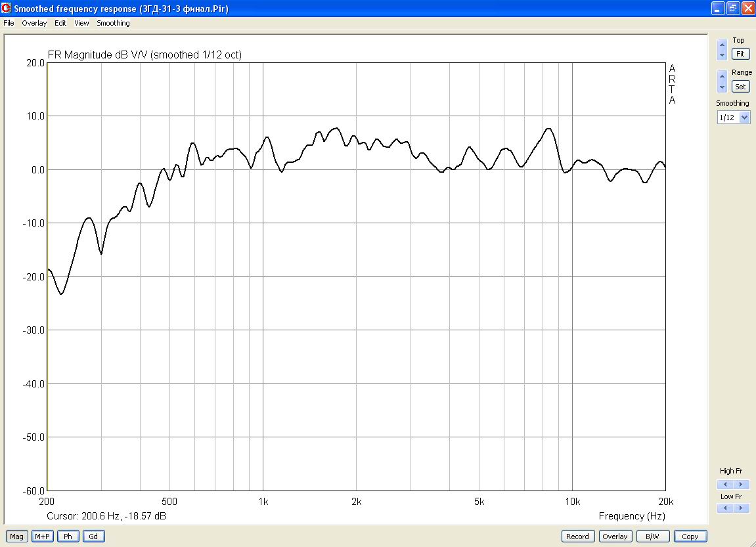756x547 pixels.
Task: Click the ARTA application icon in title bar
Action: click(x=7, y=8)
